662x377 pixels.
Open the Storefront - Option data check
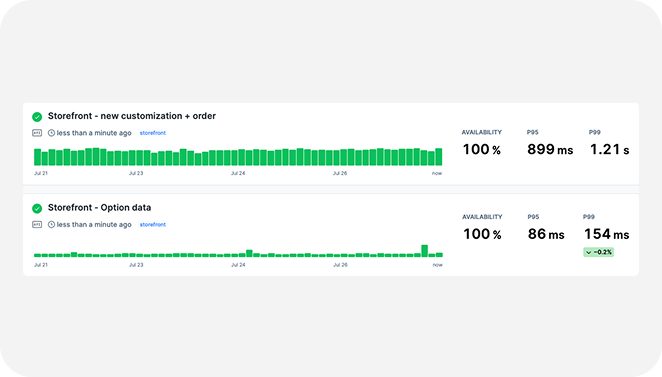click(x=99, y=208)
